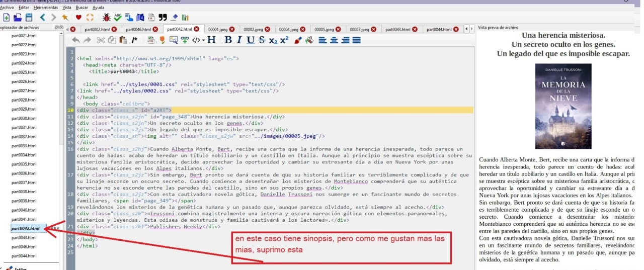
Task: Undo the last edit in the editor
Action: tap(76, 40)
